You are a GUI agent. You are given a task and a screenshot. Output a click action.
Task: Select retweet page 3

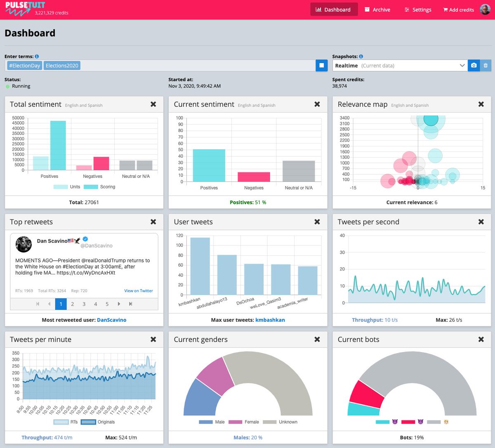click(x=84, y=304)
